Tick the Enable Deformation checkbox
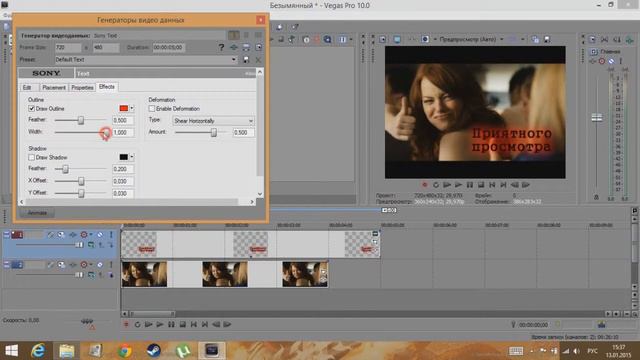 tap(152, 109)
